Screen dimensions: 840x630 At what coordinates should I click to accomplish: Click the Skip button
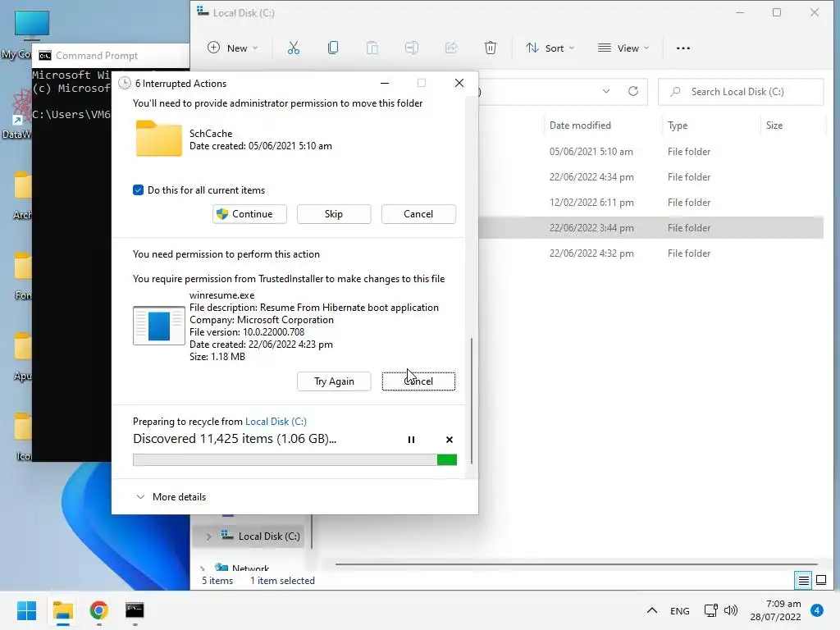tap(334, 214)
